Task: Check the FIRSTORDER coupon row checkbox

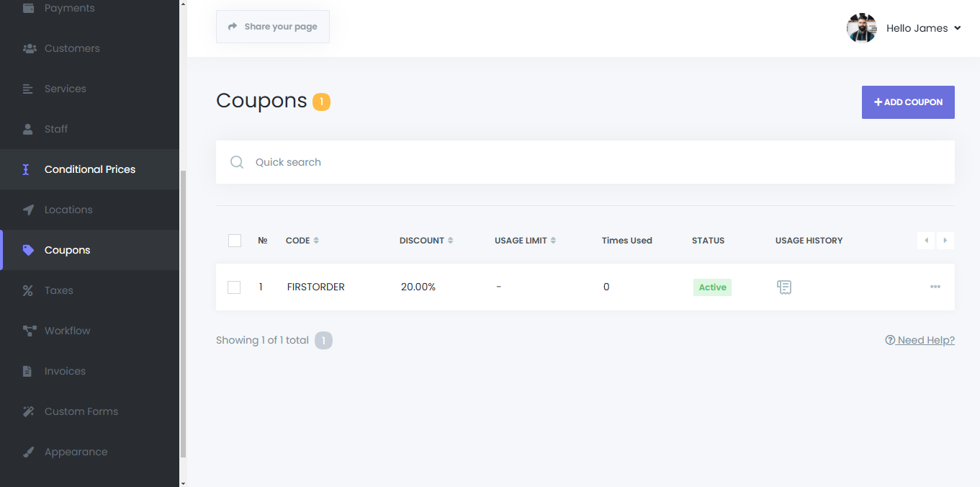Action: click(x=234, y=287)
